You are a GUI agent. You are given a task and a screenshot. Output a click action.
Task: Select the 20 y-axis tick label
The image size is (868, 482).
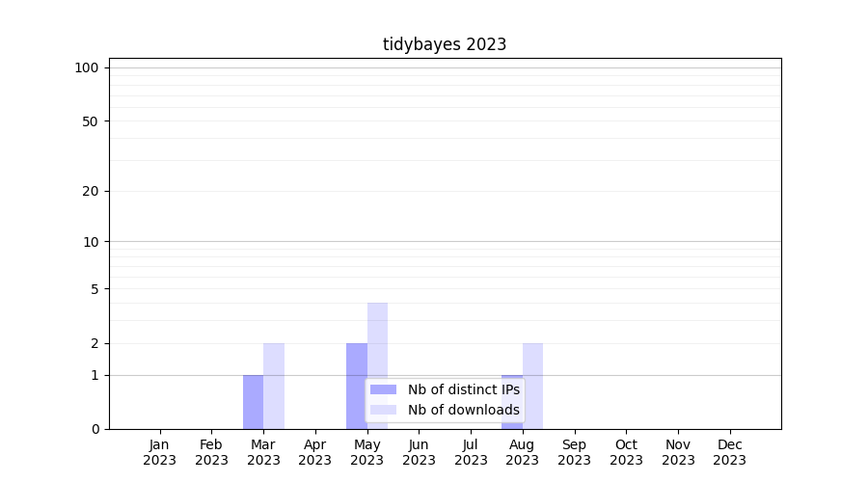(x=91, y=191)
